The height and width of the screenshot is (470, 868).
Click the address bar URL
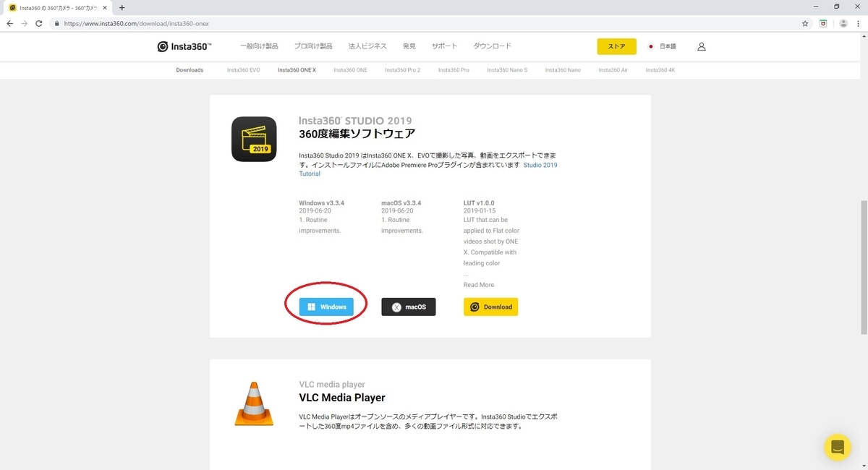click(137, 23)
